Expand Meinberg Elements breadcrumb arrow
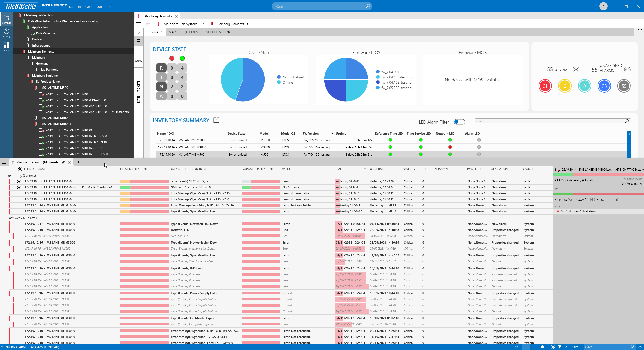 tap(248, 24)
